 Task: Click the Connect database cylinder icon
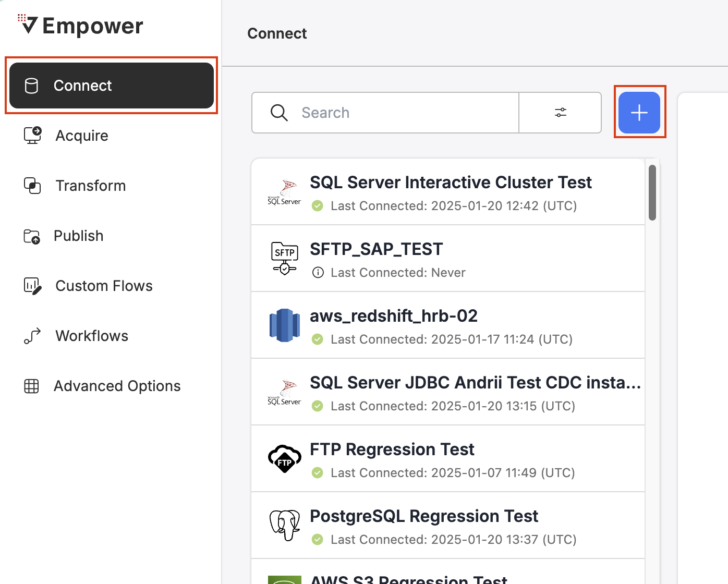point(31,86)
